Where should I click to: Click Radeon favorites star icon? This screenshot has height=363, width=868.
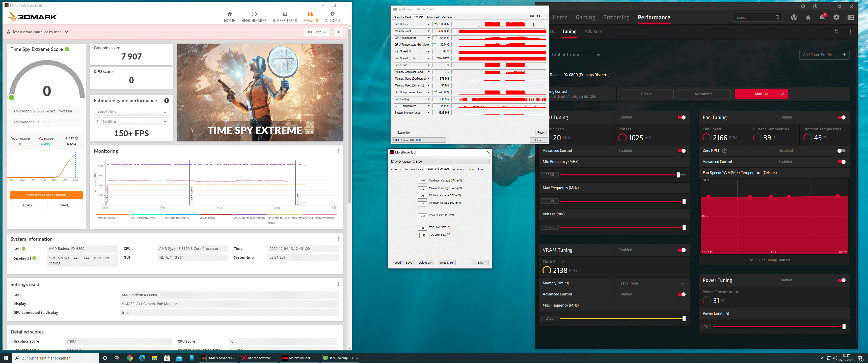pyautogui.click(x=808, y=17)
